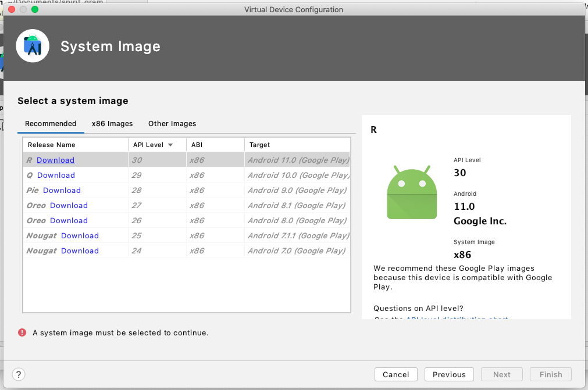Download Oreo API 26 image
Viewport: 588px width, 390px height.
click(69, 220)
